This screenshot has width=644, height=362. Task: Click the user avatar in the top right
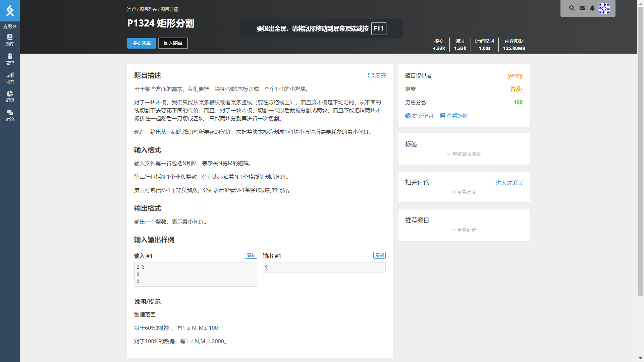pos(605,8)
